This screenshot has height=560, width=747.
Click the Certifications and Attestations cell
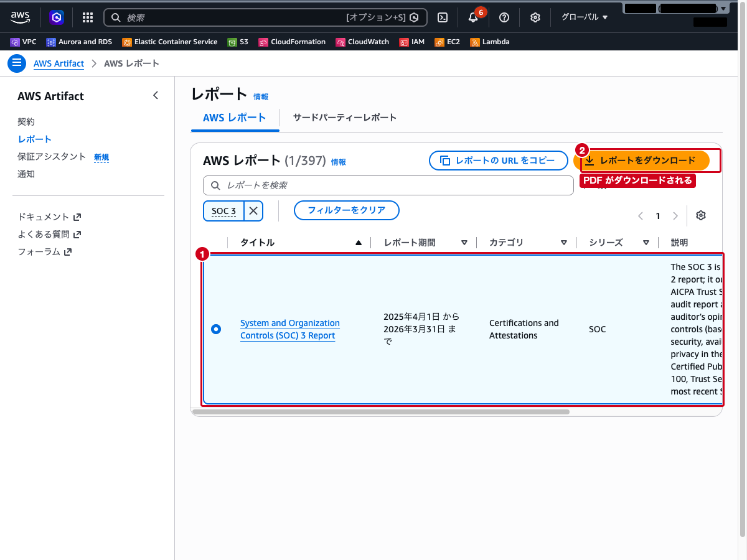coord(524,329)
